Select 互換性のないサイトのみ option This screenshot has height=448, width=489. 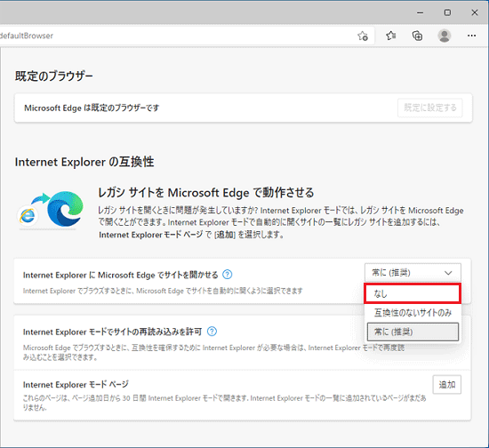[x=413, y=312]
